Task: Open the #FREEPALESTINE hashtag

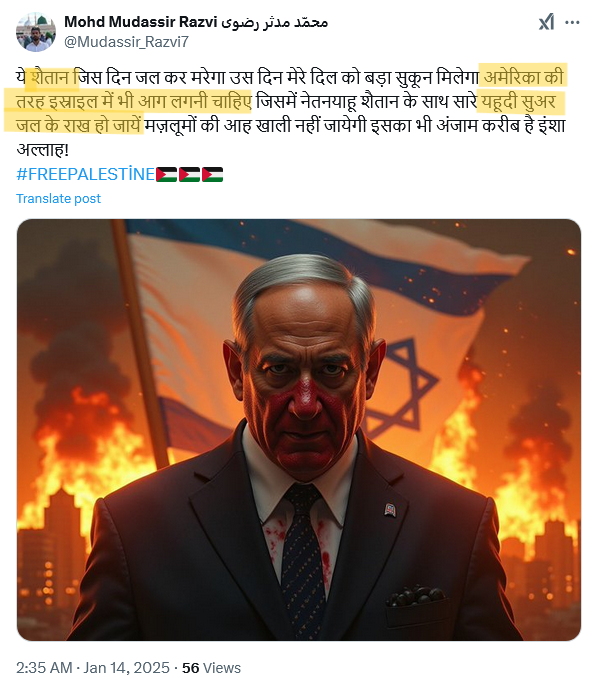Action: (85, 174)
